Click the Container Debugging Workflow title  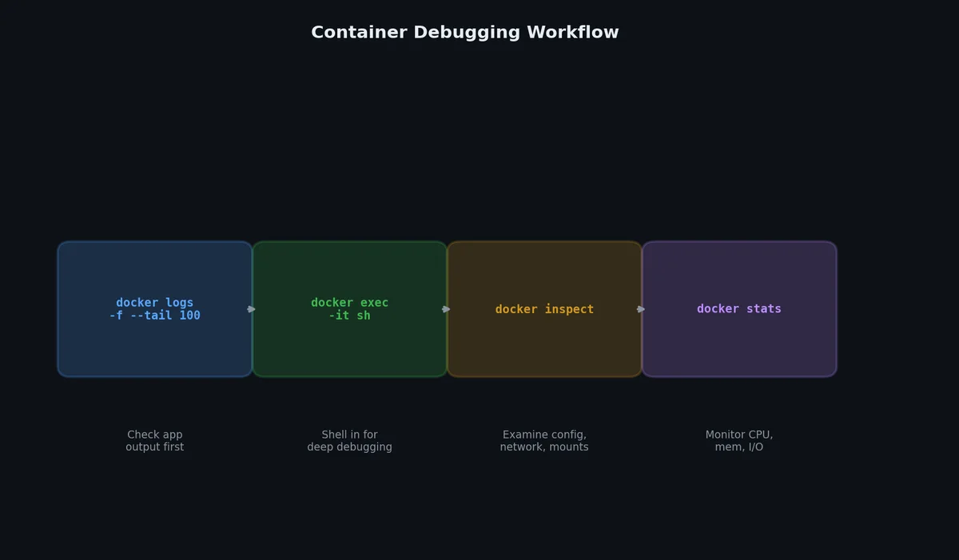click(x=464, y=33)
